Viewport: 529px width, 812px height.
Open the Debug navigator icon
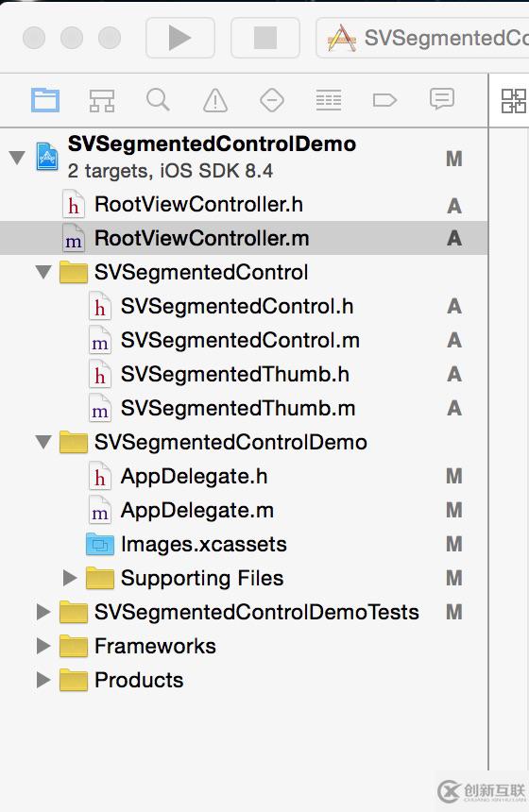329,100
